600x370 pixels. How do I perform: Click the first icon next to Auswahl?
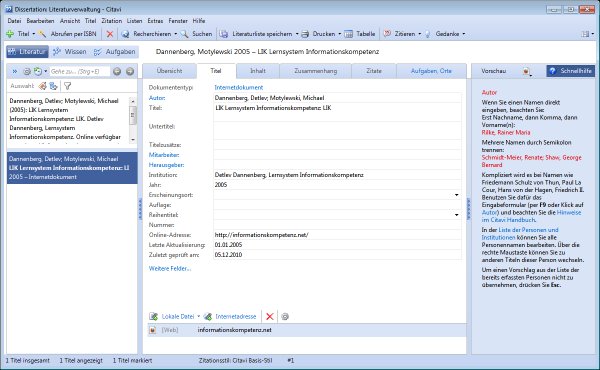coord(42,86)
